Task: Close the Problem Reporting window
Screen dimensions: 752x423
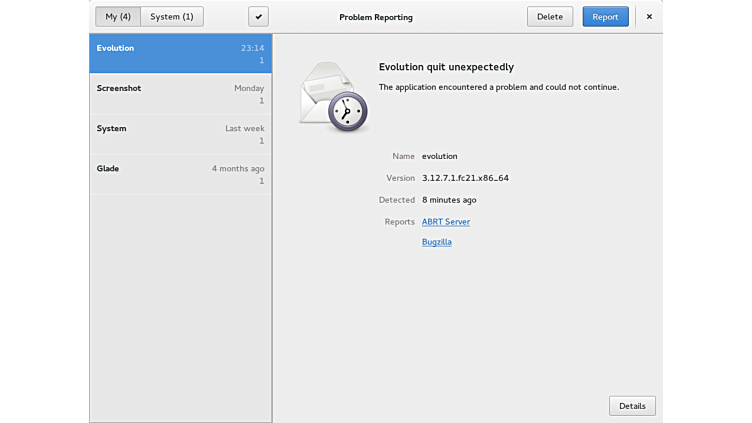Action: click(648, 17)
